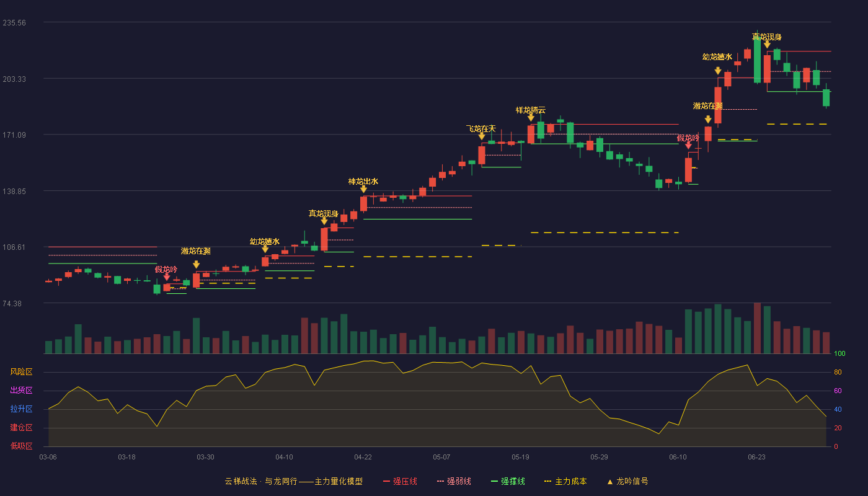Click the 05-29 date label
Viewport: 868px width, 496px height.
point(599,457)
